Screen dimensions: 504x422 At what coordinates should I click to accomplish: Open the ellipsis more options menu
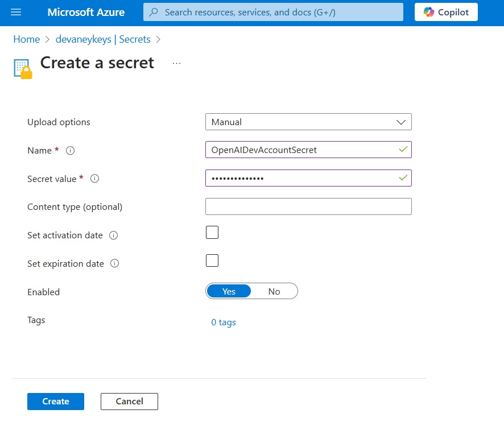click(176, 63)
